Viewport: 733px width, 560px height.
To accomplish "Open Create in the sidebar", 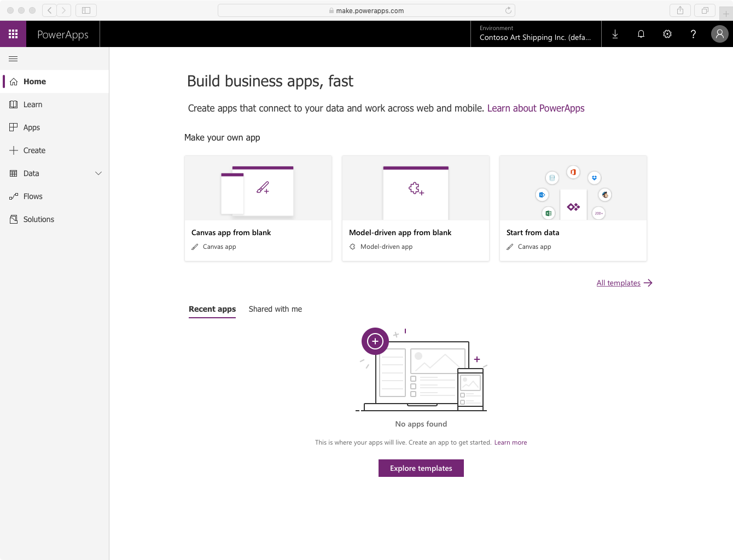I will tap(55, 150).
